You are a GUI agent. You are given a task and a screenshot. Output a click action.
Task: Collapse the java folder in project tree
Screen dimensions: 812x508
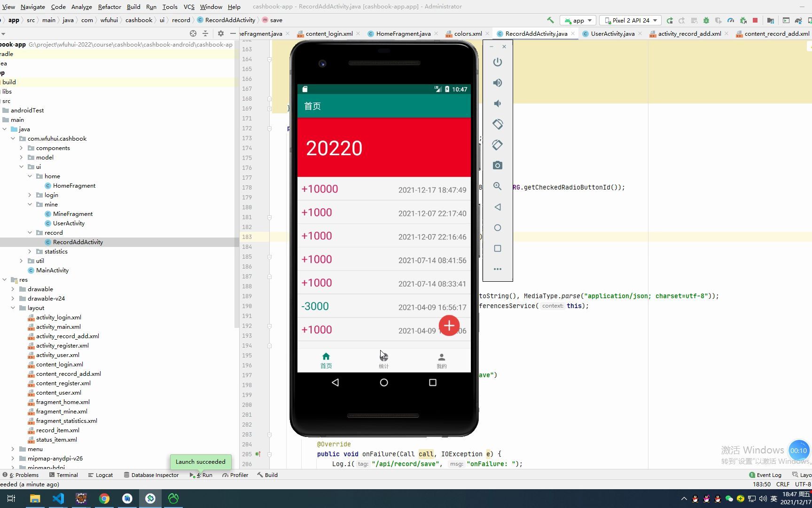5,129
